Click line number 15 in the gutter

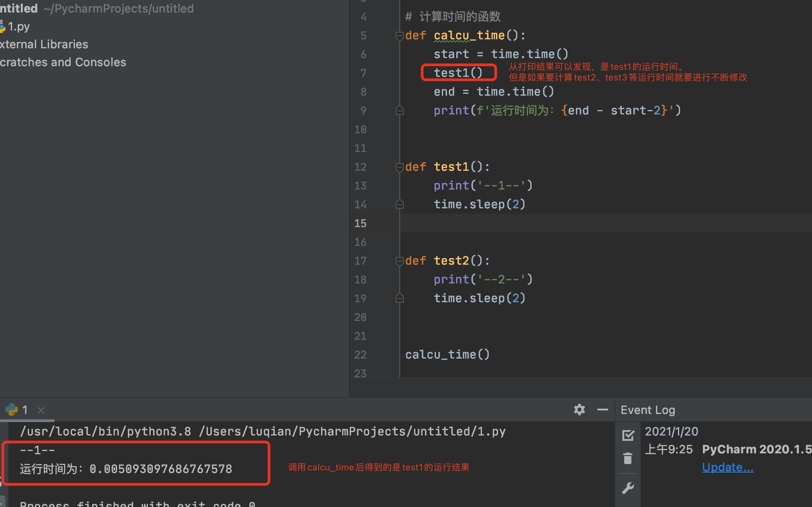coord(360,223)
